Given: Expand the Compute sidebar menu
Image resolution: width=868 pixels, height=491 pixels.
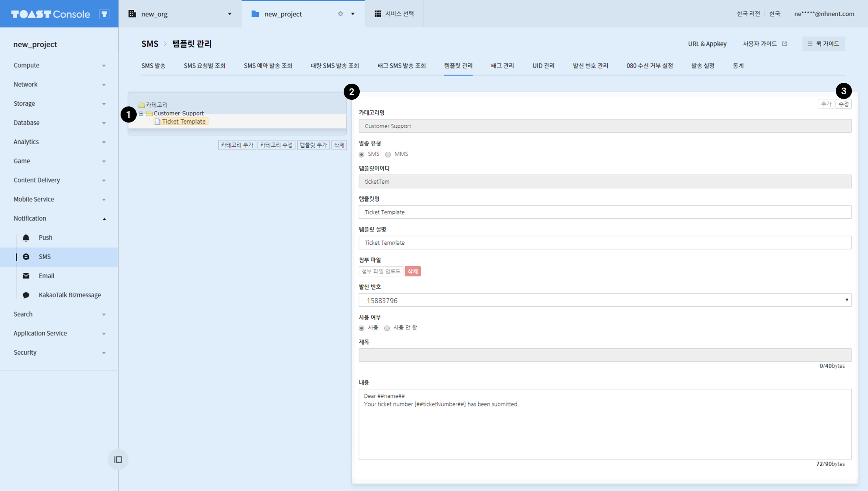Looking at the screenshot, I should pos(59,65).
